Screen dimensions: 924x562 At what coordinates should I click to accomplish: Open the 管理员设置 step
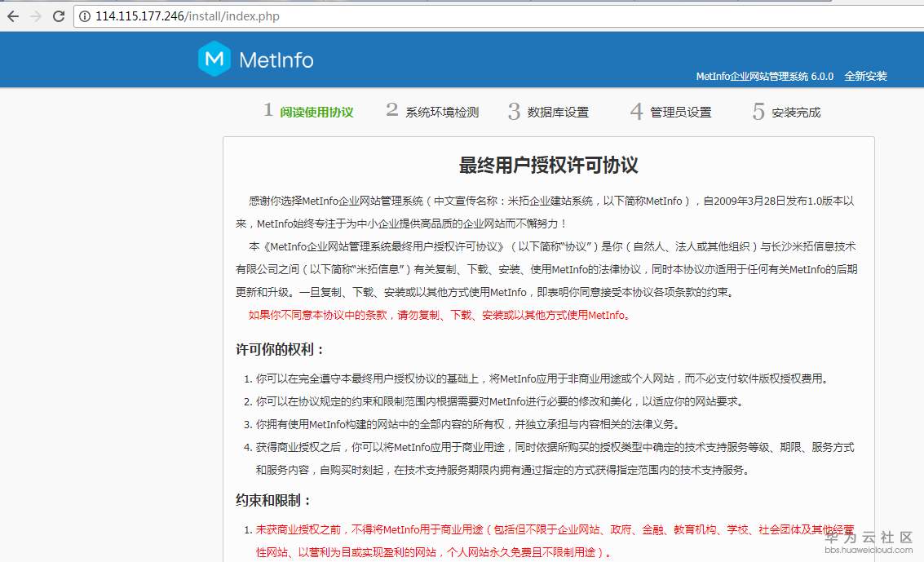point(682,113)
